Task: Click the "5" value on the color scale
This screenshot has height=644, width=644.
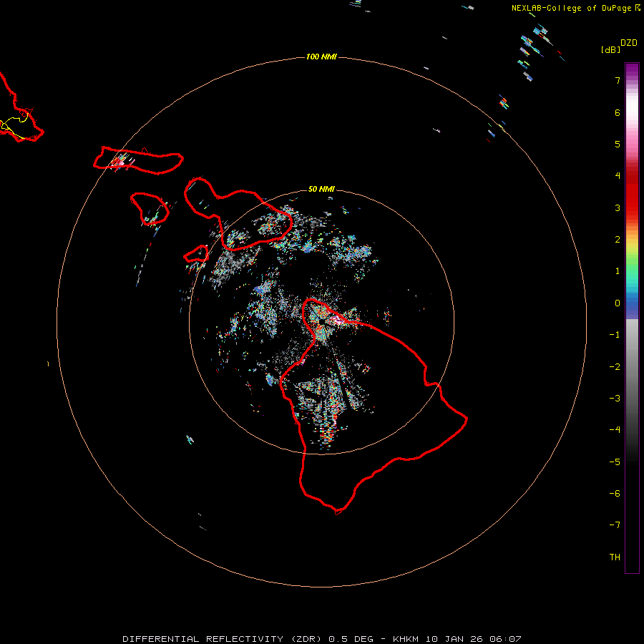Action: (618, 144)
